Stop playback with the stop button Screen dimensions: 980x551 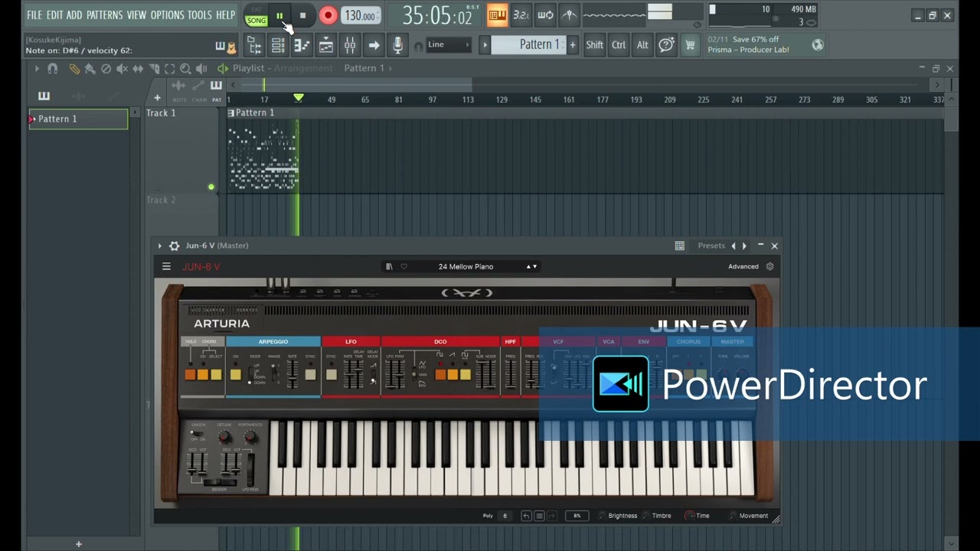coord(302,15)
